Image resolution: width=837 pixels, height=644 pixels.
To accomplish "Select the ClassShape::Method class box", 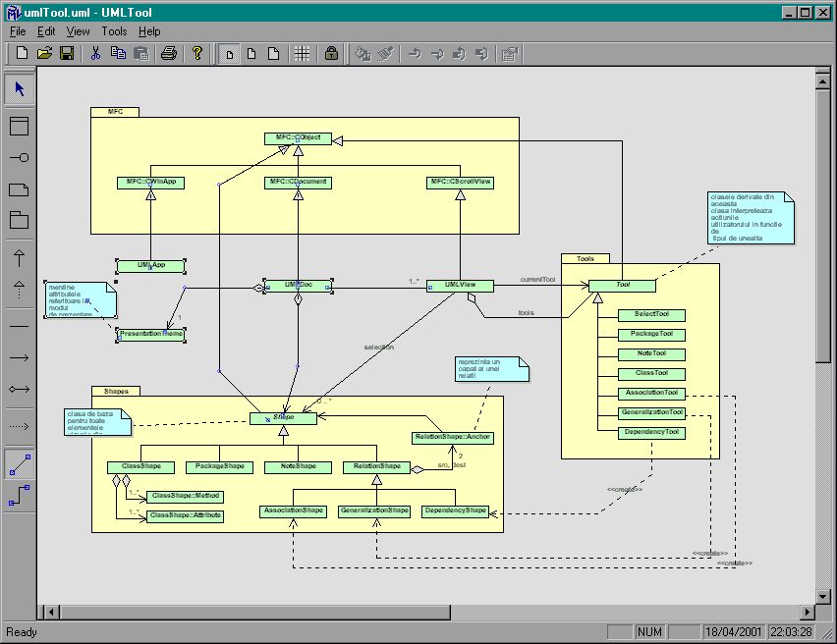I will [x=186, y=496].
